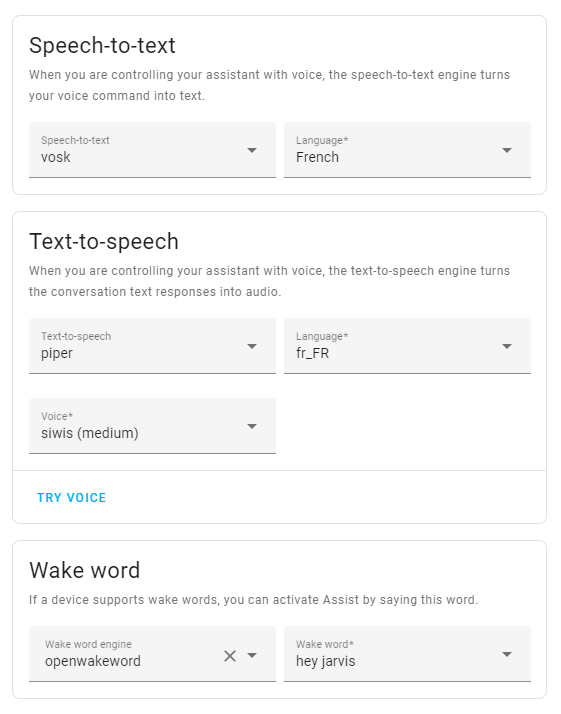This screenshot has width=561, height=714.
Task: Click the Text-to-speech section heading
Action: tap(104, 241)
